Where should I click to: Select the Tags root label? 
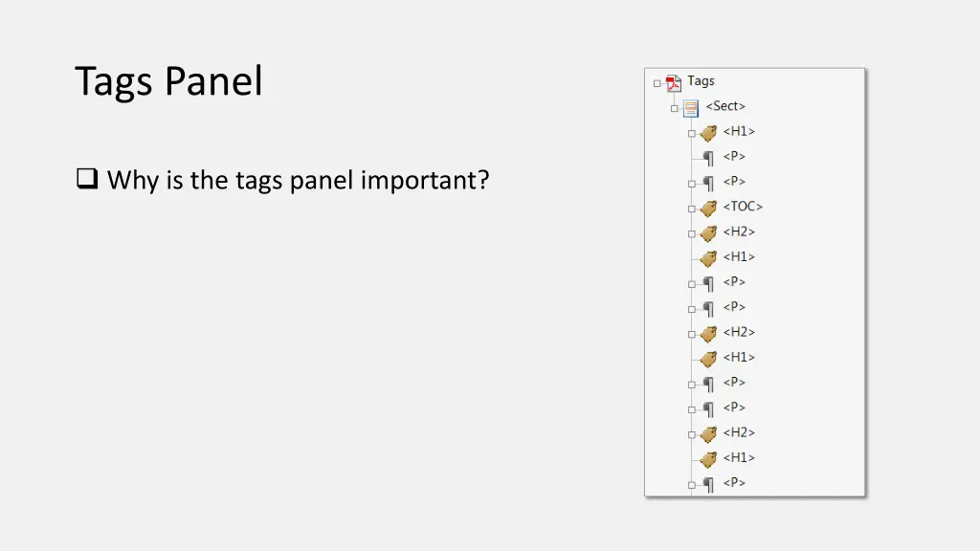pos(701,81)
